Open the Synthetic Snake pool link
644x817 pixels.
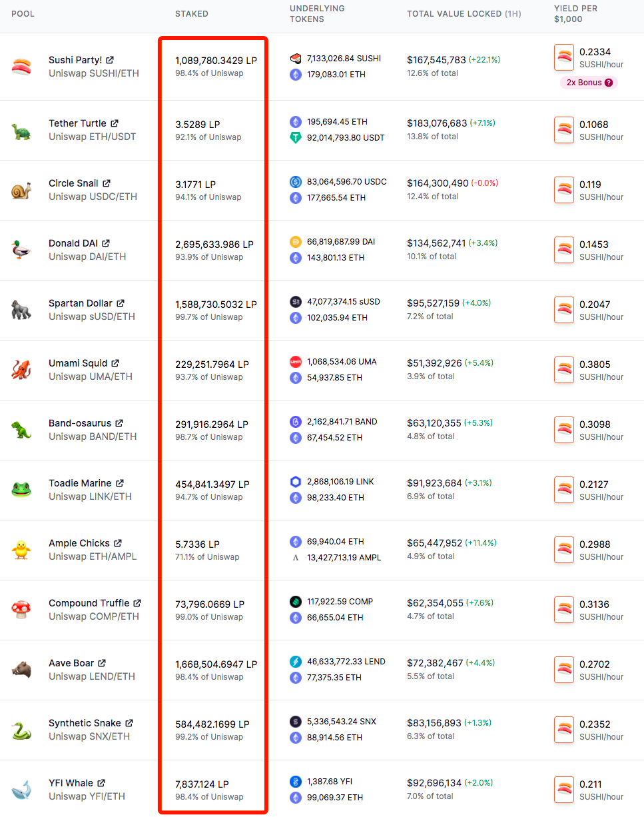85,723
